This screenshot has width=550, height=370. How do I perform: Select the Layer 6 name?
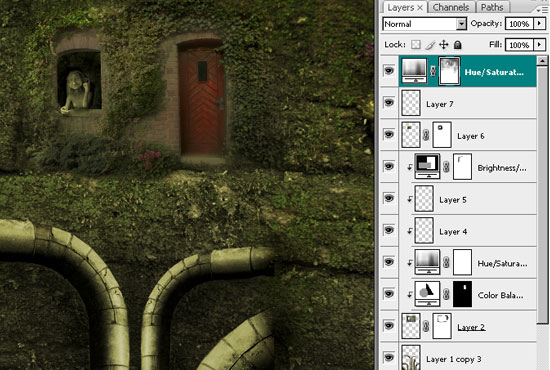click(470, 136)
